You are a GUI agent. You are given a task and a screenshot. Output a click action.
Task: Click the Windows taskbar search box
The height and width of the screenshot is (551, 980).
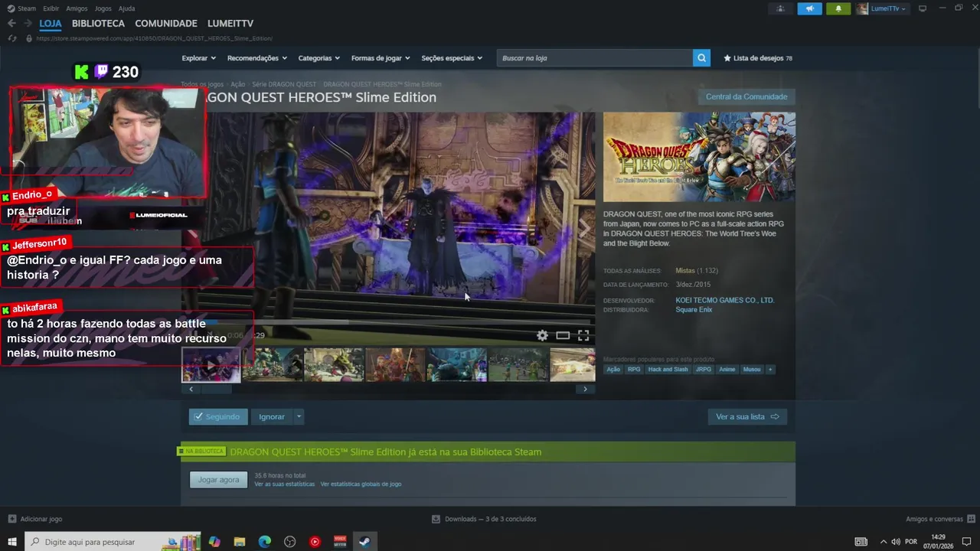(113, 542)
